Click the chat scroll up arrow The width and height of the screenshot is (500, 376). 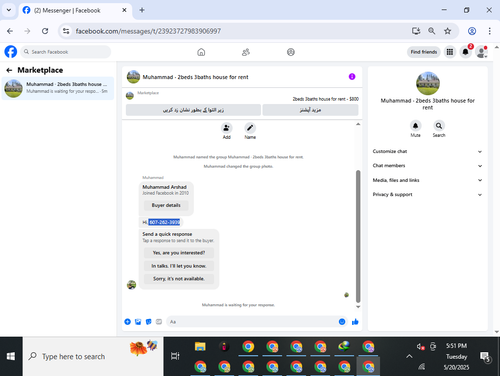(x=358, y=124)
